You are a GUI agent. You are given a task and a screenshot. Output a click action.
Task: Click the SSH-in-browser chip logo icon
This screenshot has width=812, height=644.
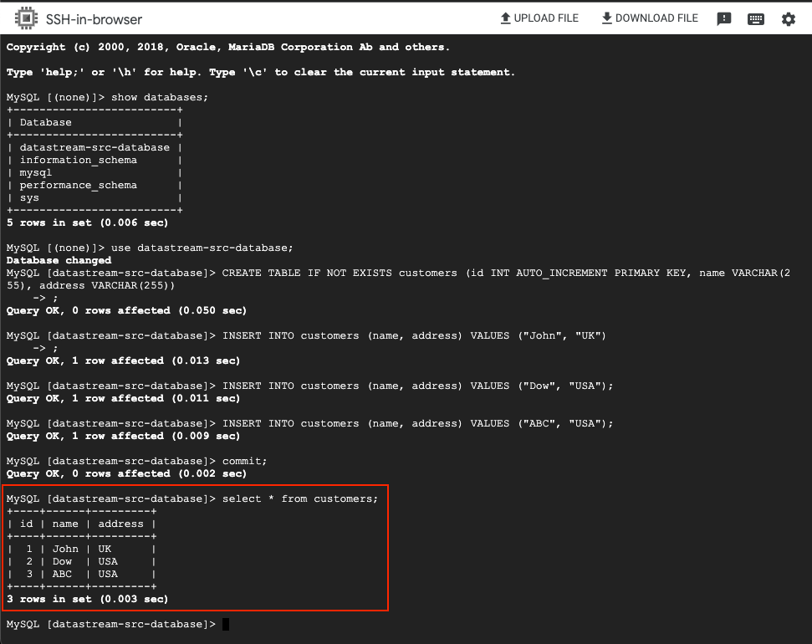click(26, 18)
